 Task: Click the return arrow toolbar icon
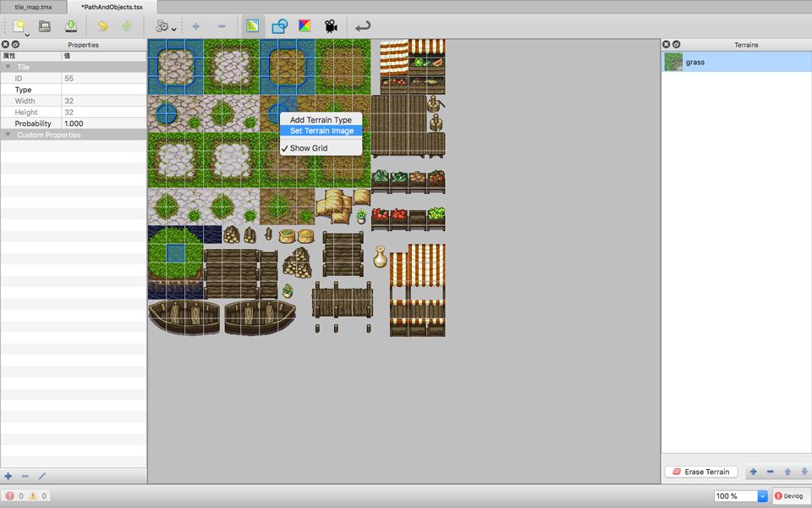point(363,26)
